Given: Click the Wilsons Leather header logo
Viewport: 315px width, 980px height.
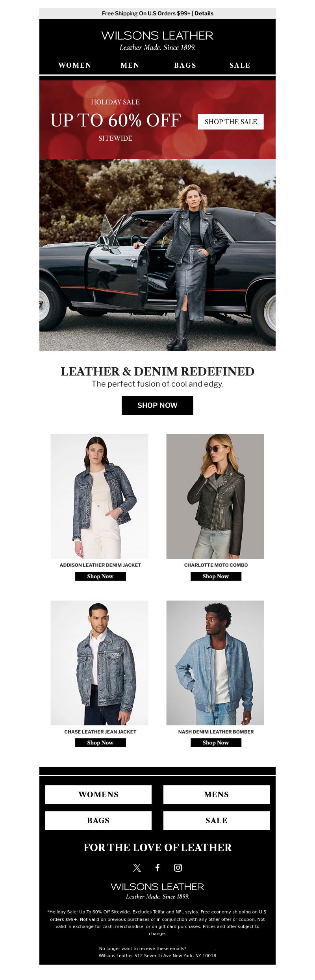Looking at the screenshot, I should pos(157,41).
